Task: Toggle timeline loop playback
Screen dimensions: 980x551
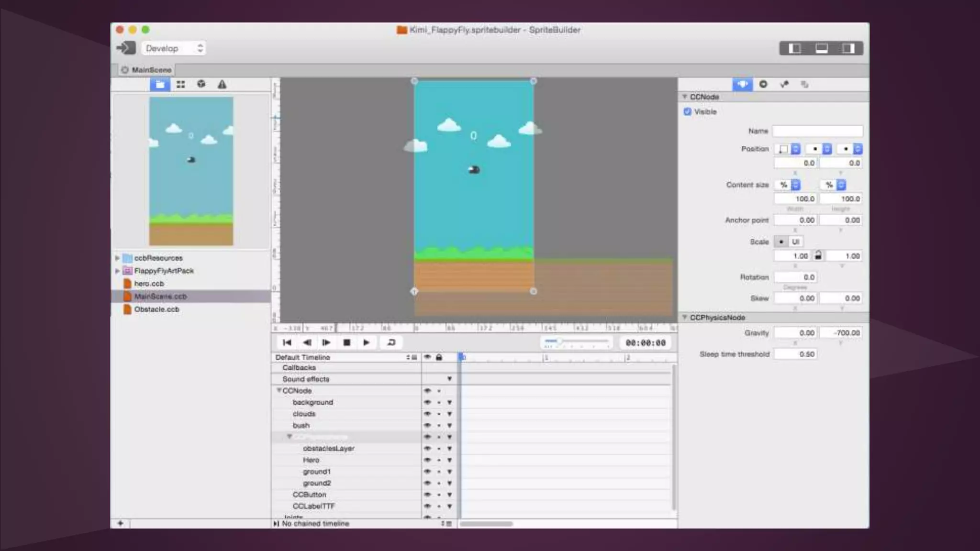Action: pyautogui.click(x=391, y=342)
